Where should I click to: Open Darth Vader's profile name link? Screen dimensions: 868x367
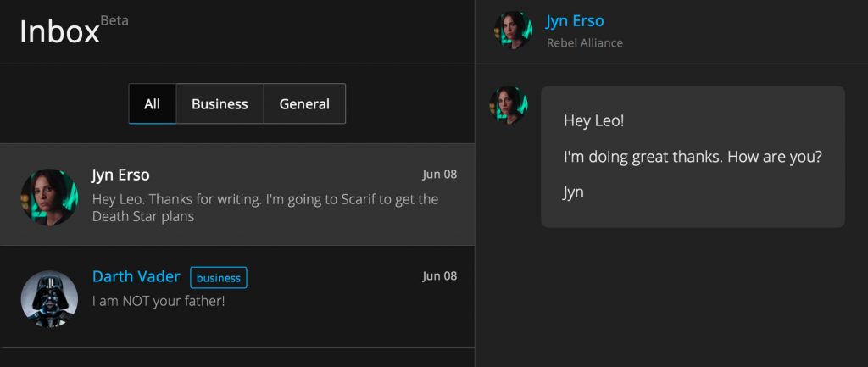[136, 277]
